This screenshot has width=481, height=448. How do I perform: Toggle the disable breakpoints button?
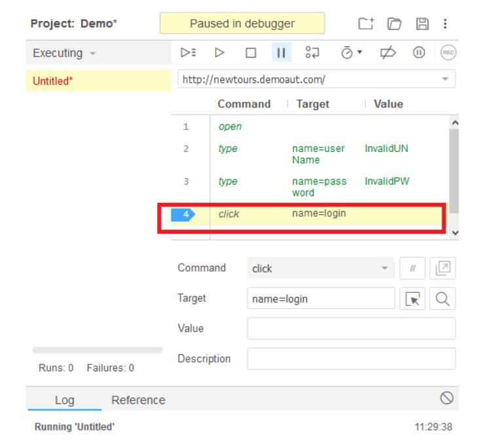(388, 53)
